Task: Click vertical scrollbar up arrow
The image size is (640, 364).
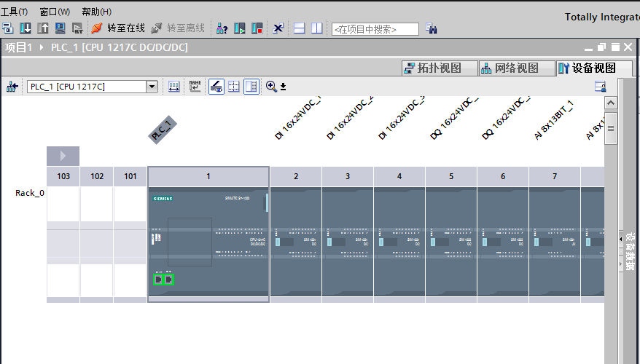Action: [x=611, y=103]
